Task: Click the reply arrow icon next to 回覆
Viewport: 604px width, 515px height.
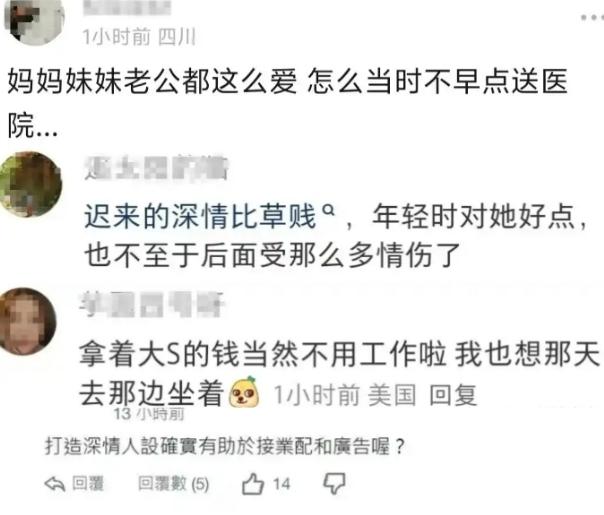Action: (x=55, y=484)
